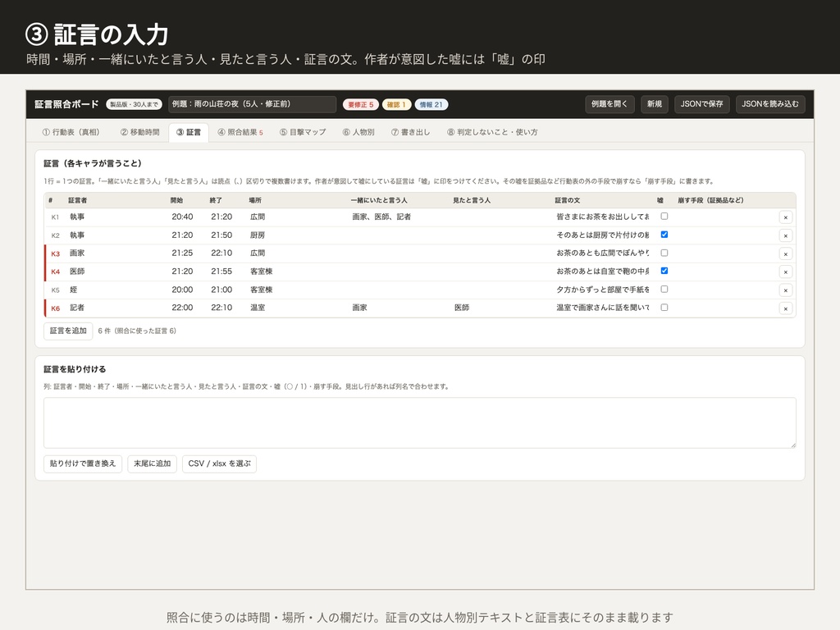Click the × button on row K6

tap(785, 308)
